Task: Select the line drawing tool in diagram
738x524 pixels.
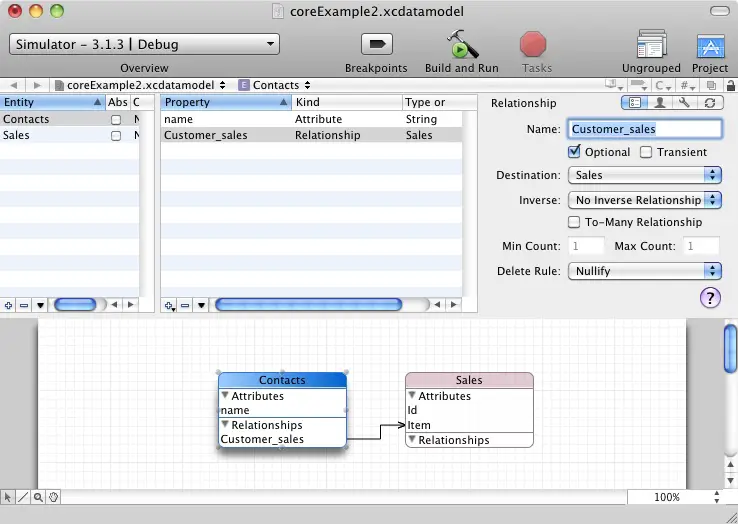Action: pyautogui.click(x=23, y=497)
